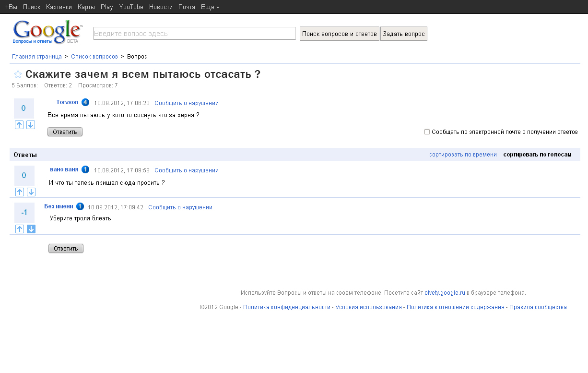Go to Список вопросов breadcrumb
Viewport: 588px width, 373px height.
[x=94, y=57]
